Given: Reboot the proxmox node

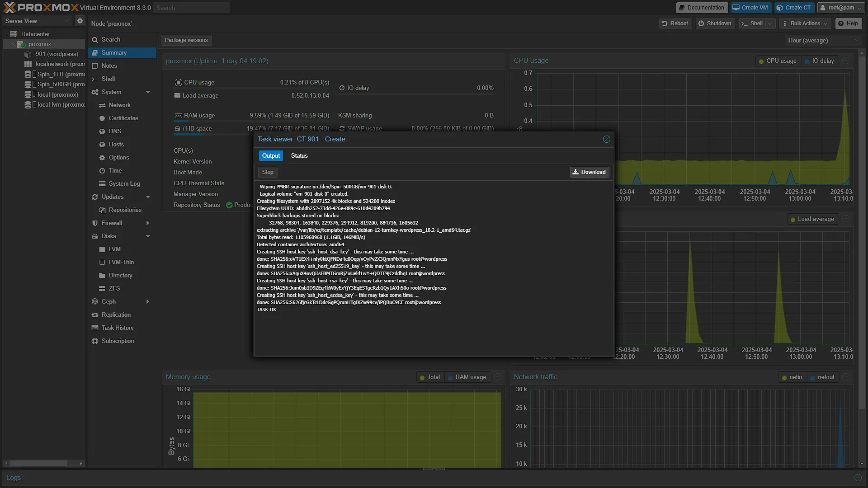Looking at the screenshot, I should (675, 23).
